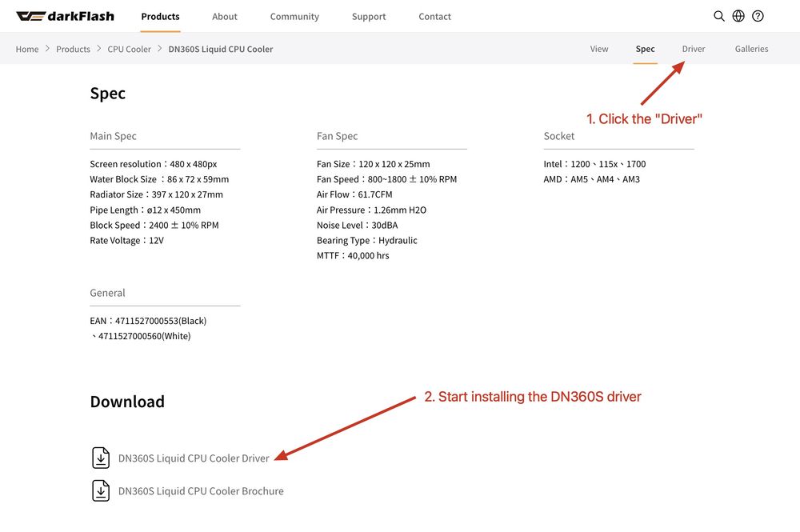Viewport: 800px width, 532px height.
Task: Click the General section title
Action: (107, 293)
